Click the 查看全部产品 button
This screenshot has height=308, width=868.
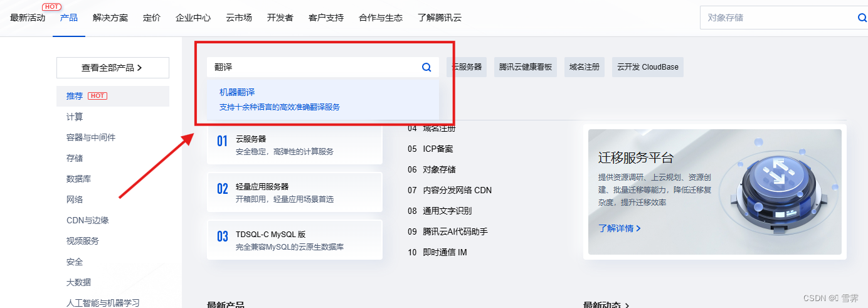[113, 68]
